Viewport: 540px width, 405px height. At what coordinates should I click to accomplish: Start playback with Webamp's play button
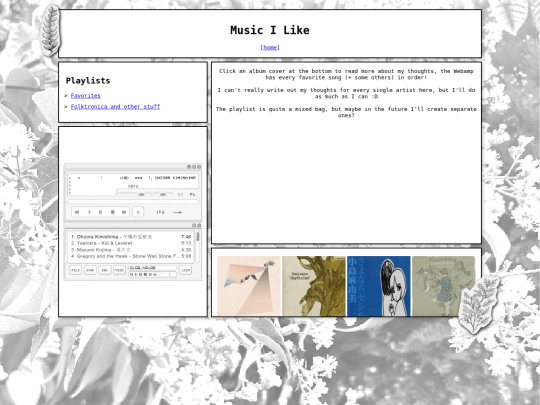point(89,212)
